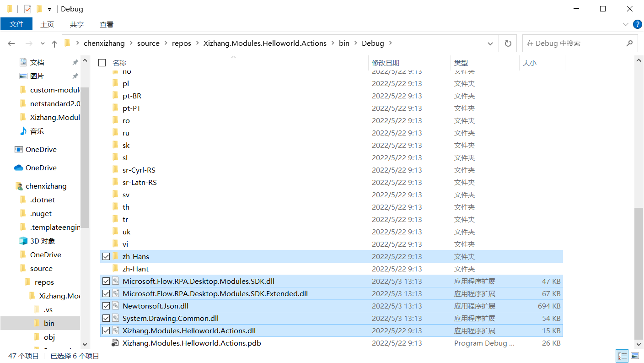This screenshot has width=644, height=363.
Task: Click bin in the address breadcrumb
Action: (x=344, y=43)
